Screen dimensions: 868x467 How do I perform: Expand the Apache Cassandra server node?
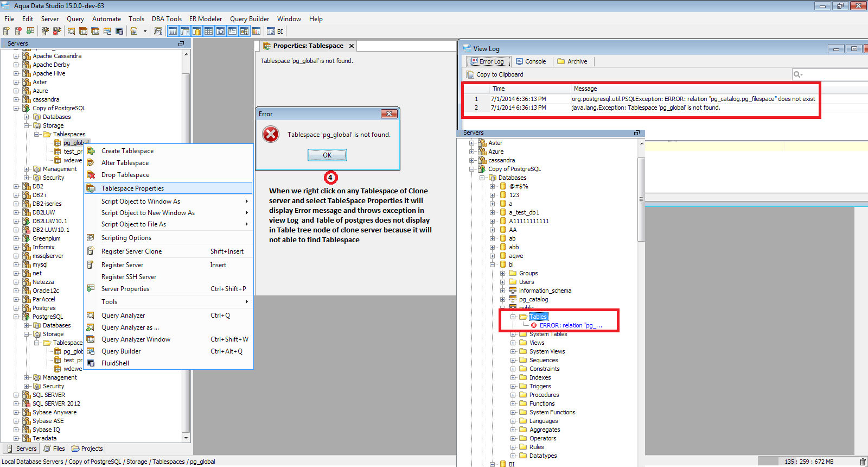tap(16, 56)
